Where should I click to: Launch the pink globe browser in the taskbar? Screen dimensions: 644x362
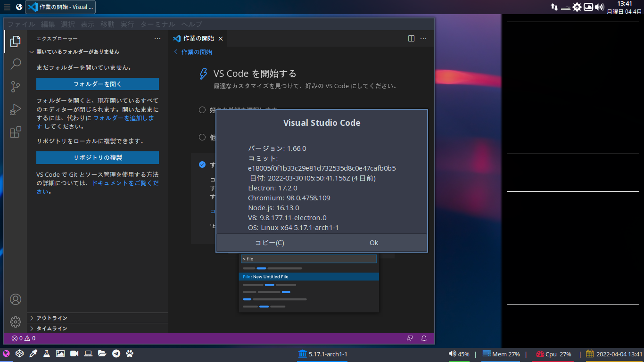pyautogui.click(x=7, y=354)
